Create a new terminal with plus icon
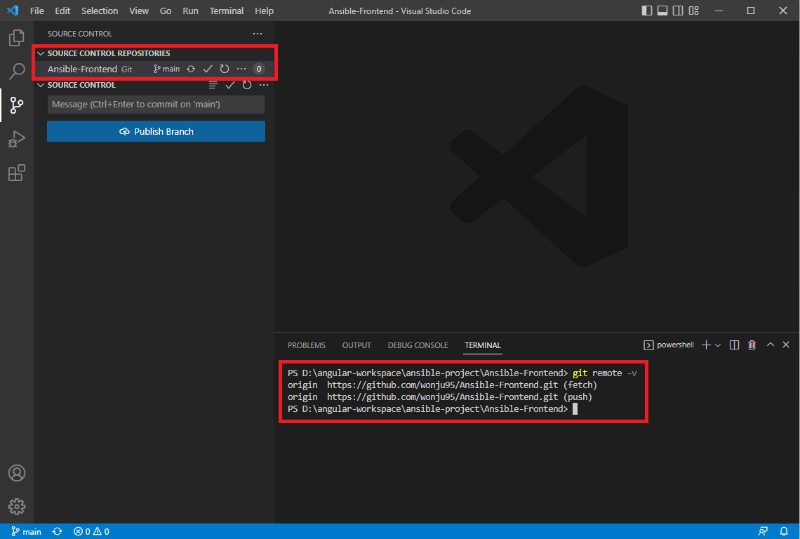 pyautogui.click(x=706, y=345)
